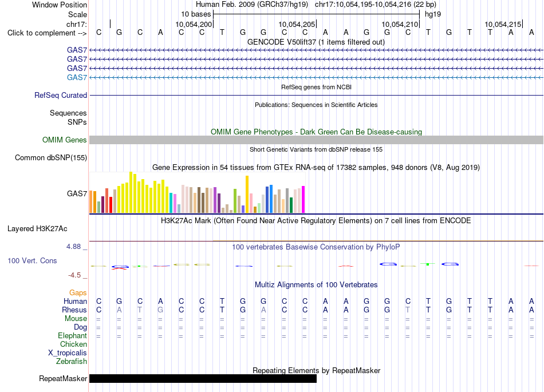The image size is (544, 392).
Task: Click the Window Position track label
Action: click(60, 5)
